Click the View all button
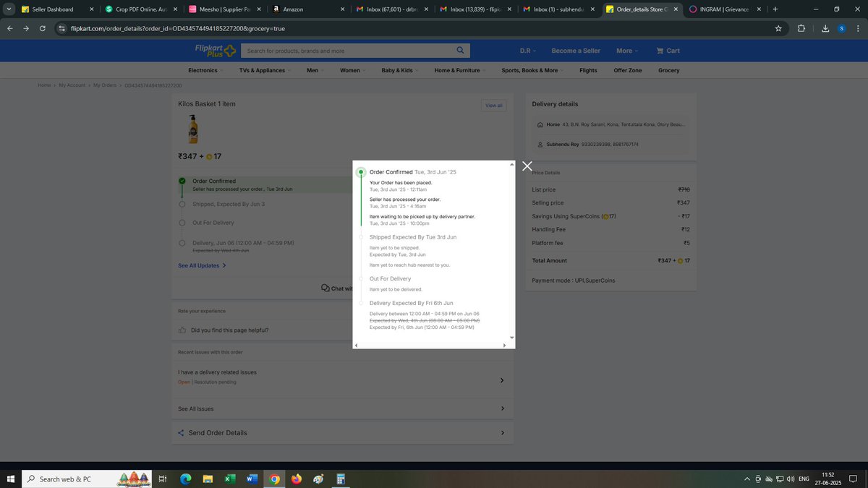Screen dimensions: 868x488 [494, 106]
